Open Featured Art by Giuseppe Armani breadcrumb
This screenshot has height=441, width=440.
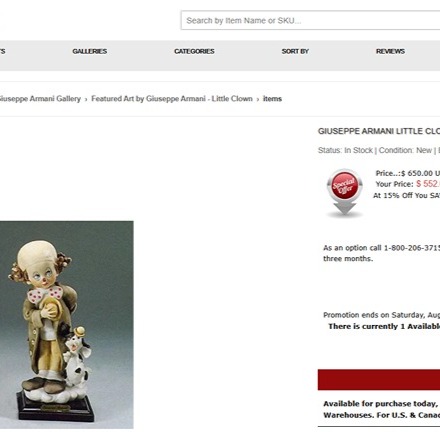click(172, 99)
